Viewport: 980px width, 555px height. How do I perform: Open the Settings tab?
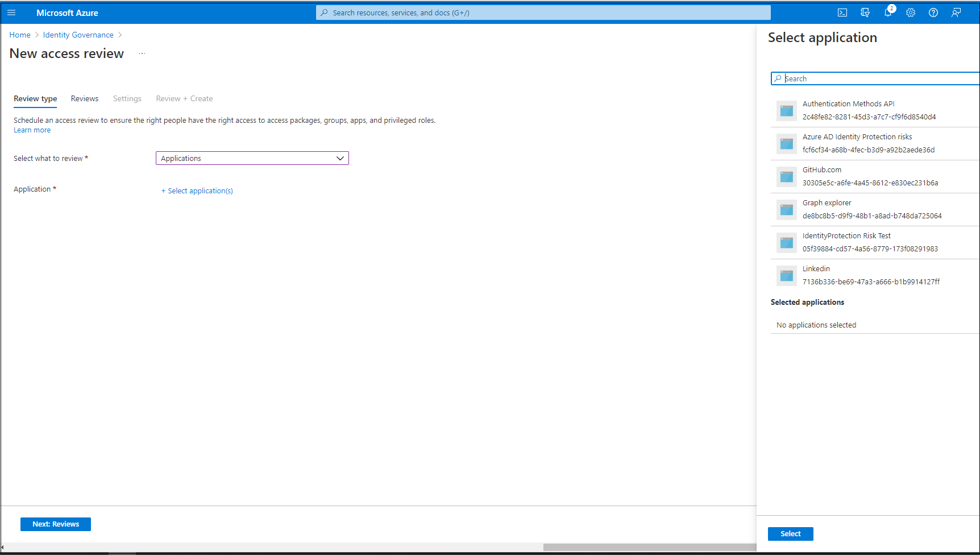pos(127,98)
